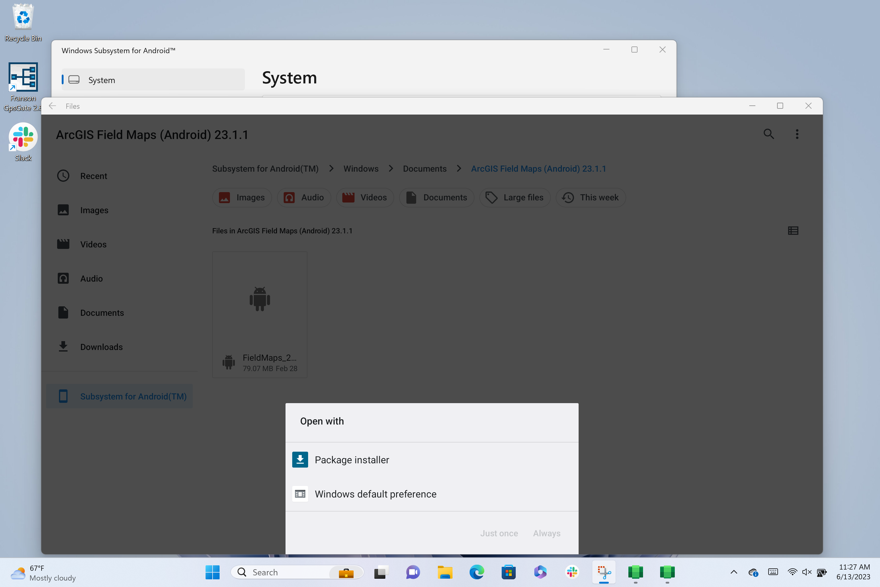Viewport: 880px width, 587px height.
Task: Click the FieldMaps_2... file name
Action: [x=269, y=357]
